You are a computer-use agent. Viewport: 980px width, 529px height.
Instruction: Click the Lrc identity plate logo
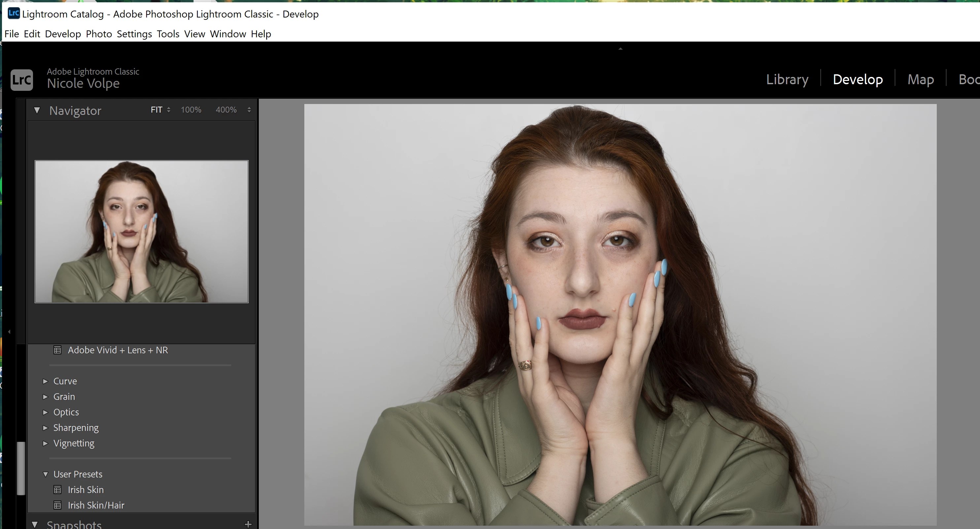[x=22, y=80]
